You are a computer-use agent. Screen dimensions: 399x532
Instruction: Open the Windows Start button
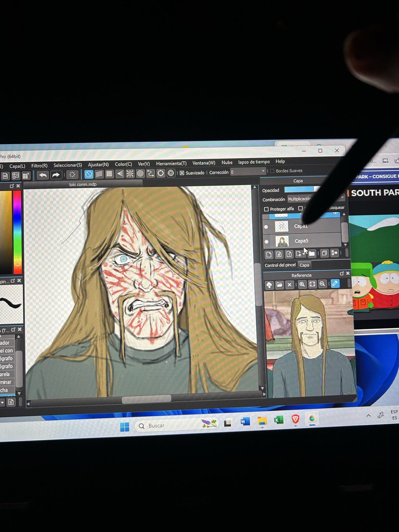click(x=125, y=426)
